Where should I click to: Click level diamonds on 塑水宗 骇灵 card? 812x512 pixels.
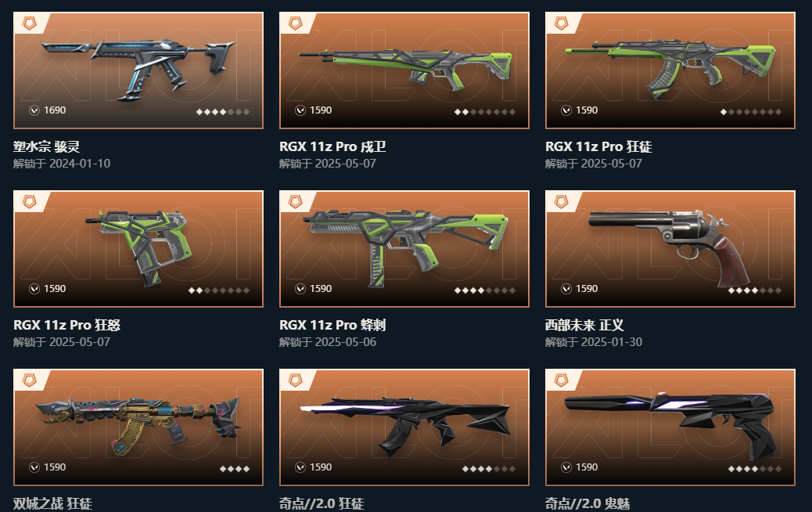(223, 111)
